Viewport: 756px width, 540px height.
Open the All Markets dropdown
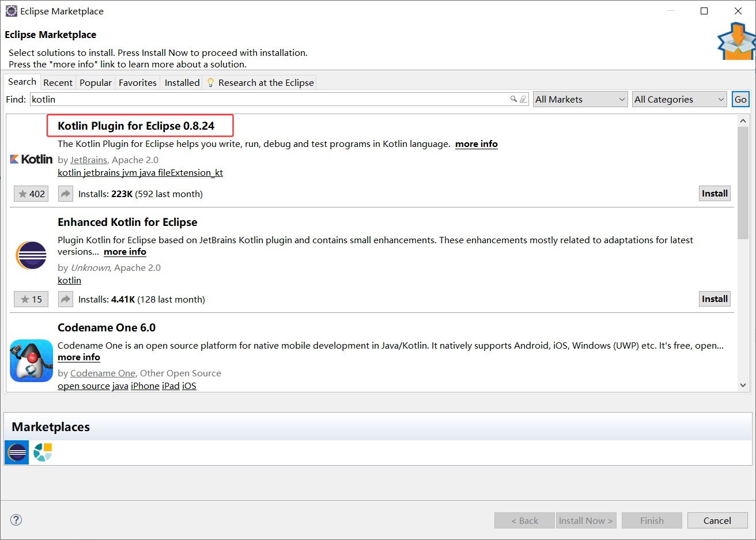click(580, 99)
